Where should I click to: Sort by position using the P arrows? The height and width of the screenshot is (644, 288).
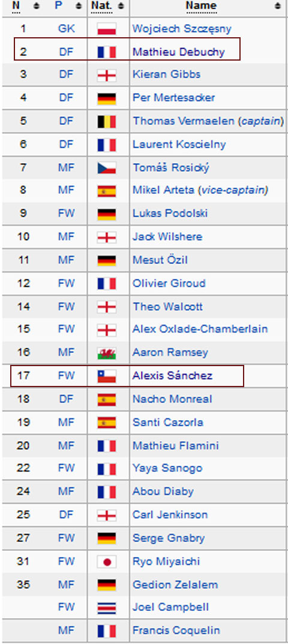tap(79, 6)
